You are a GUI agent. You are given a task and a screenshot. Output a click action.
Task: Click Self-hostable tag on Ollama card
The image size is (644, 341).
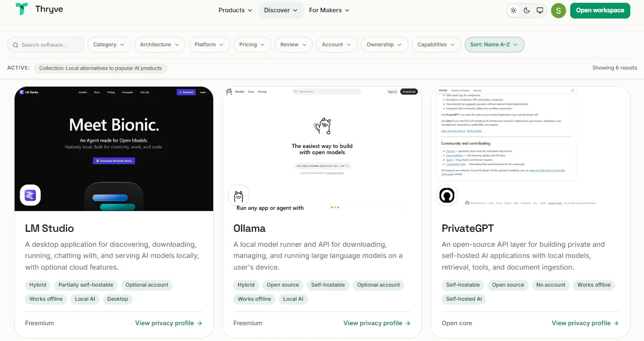click(328, 285)
